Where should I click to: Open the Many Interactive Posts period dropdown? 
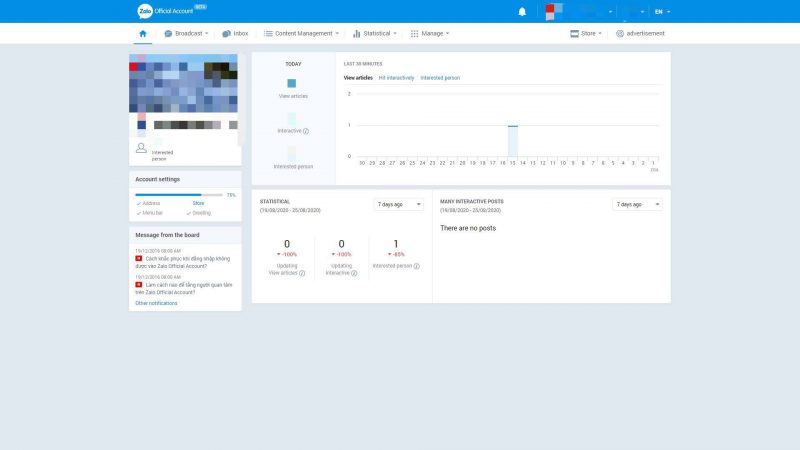pos(637,204)
